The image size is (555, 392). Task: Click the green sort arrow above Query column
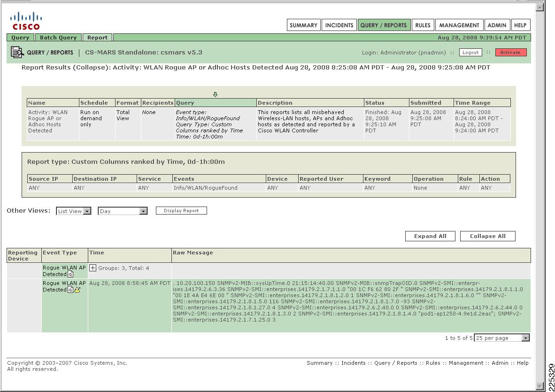[215, 94]
